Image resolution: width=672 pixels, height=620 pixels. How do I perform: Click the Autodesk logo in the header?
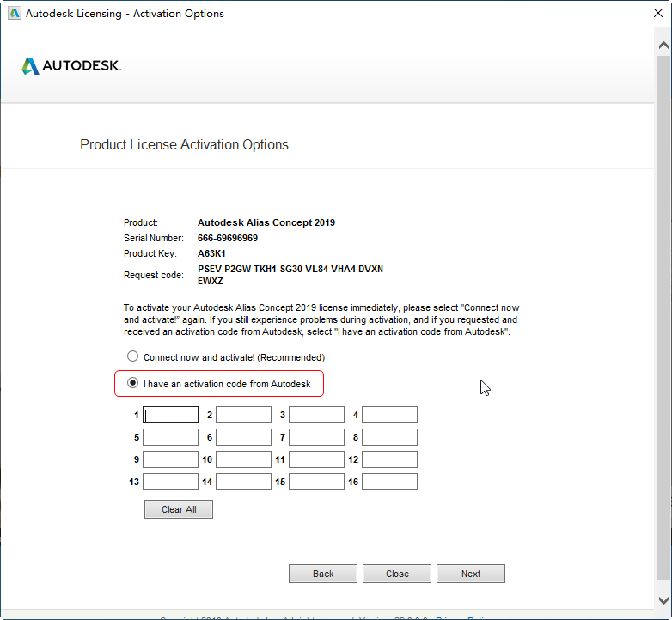point(70,66)
